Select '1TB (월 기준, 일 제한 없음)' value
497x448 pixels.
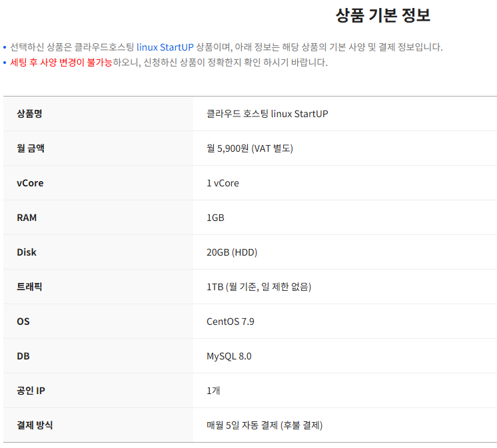tap(259, 287)
